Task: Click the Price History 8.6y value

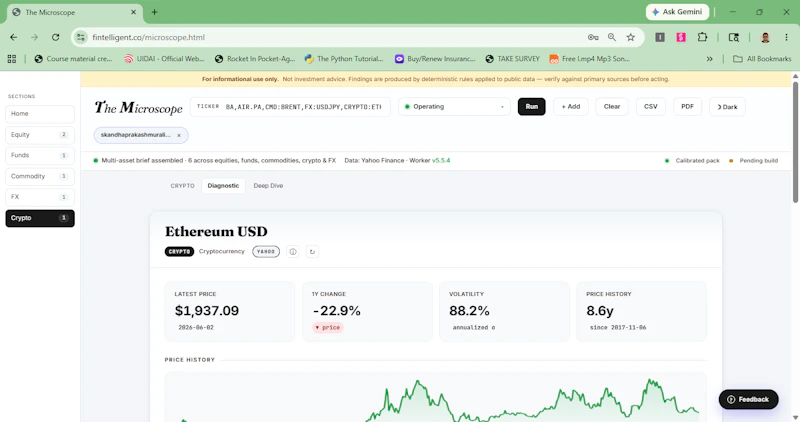Action: 600,311
